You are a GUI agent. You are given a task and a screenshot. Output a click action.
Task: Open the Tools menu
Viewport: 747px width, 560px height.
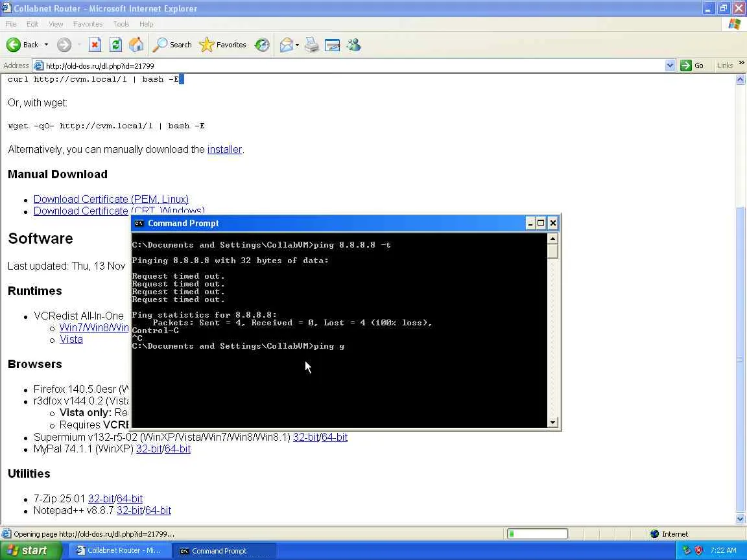(x=121, y=24)
